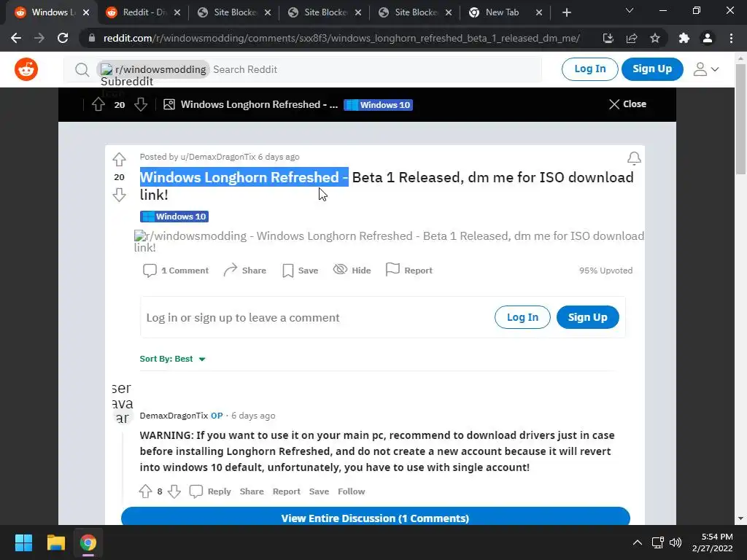
Task: Click the Windows 10 flair in header bar
Action: 379,105
